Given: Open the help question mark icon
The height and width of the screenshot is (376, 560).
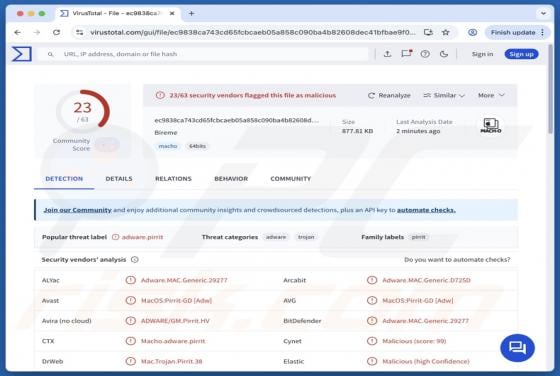Looking at the screenshot, I should click(425, 54).
